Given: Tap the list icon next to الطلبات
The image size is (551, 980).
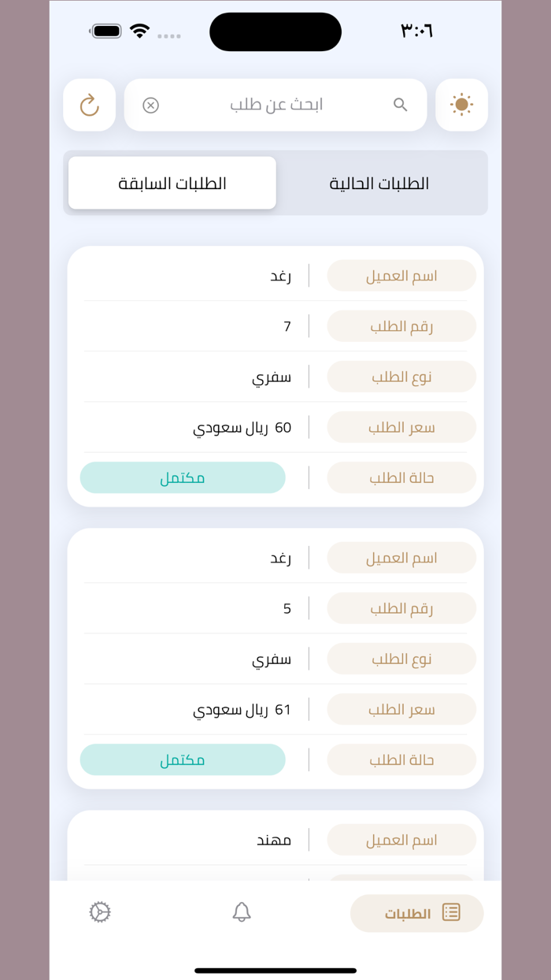Looking at the screenshot, I should pos(451,912).
